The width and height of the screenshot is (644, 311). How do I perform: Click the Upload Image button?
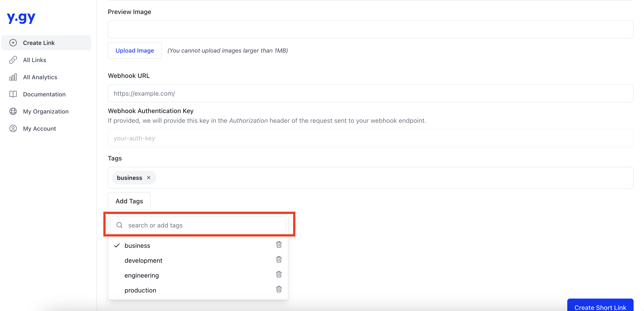134,50
